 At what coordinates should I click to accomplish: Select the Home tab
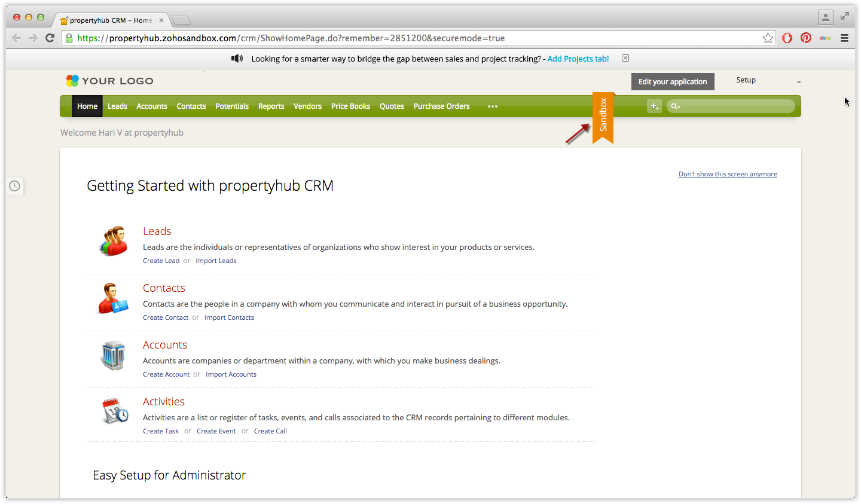(x=87, y=106)
